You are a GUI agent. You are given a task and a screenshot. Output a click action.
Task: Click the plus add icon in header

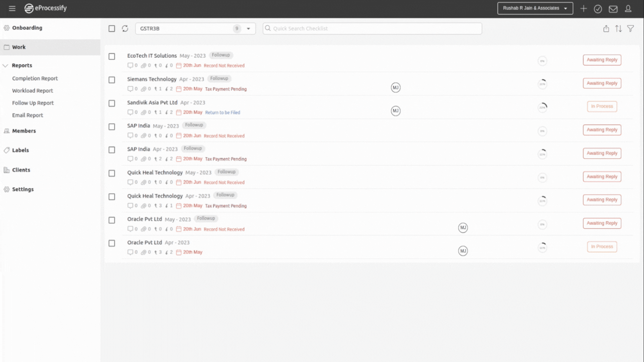point(583,9)
